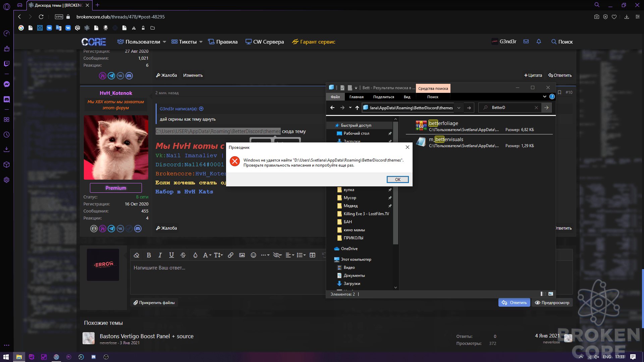Open the font size dropdown in editor

[218, 255]
